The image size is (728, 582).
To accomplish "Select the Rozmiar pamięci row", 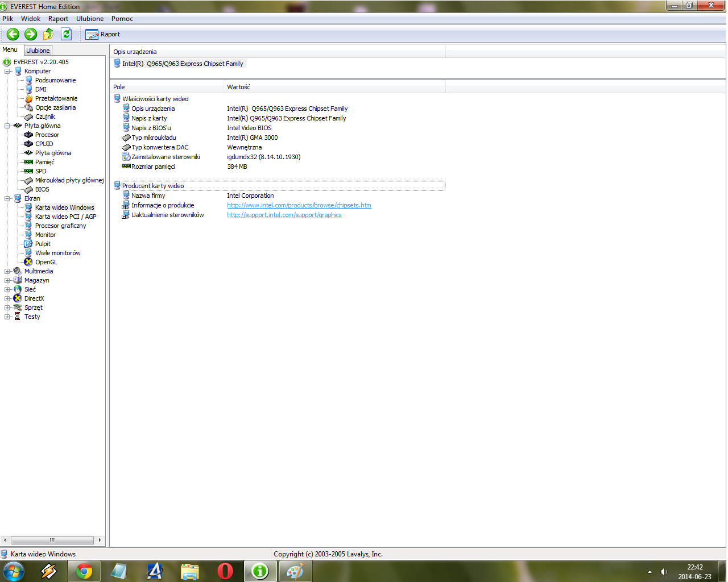I will tap(279, 167).
